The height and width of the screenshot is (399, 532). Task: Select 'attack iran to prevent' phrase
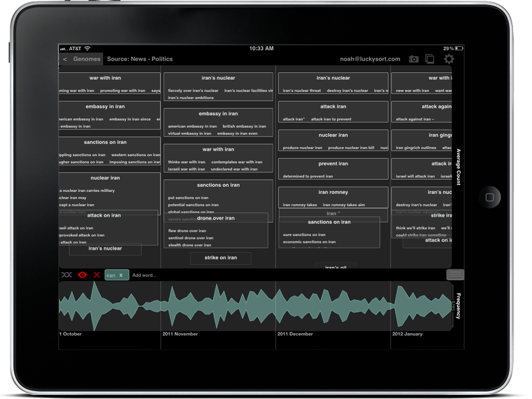[x=331, y=119]
